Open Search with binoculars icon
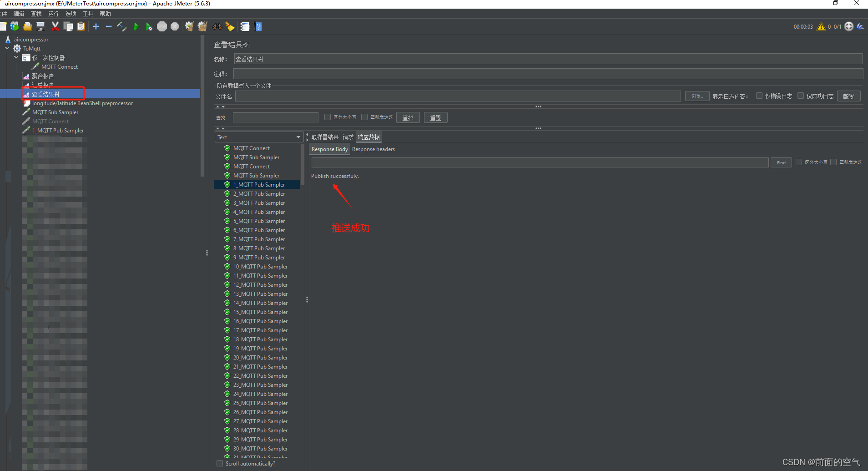This screenshot has height=471, width=868. click(217, 26)
